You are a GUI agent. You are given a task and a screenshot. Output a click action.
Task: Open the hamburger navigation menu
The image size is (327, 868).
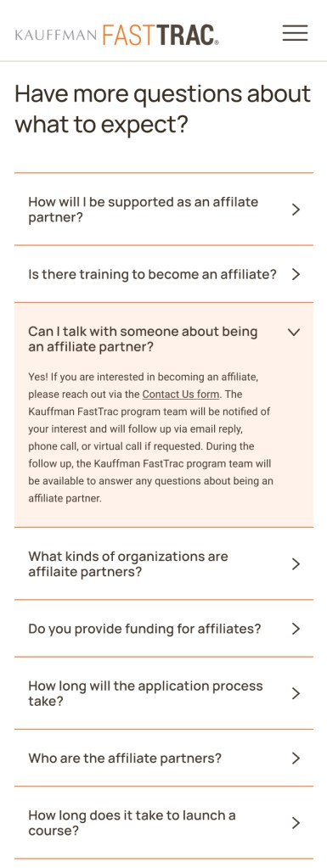tap(295, 33)
